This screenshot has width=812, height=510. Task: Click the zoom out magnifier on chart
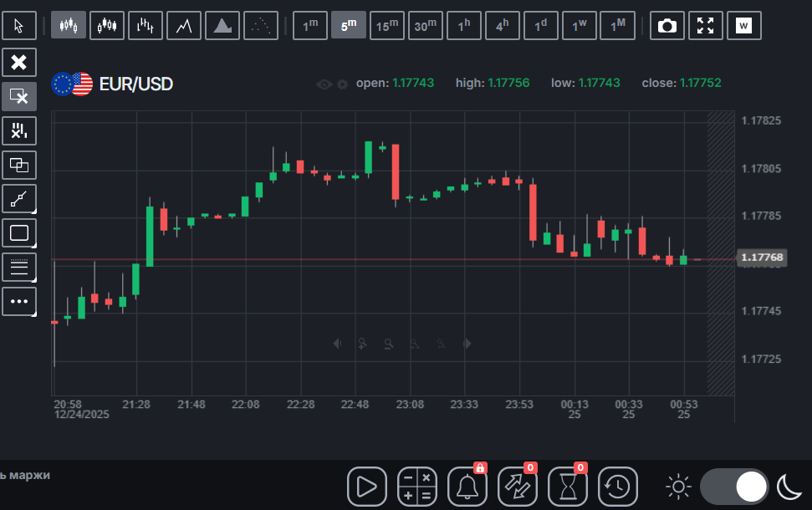click(x=388, y=344)
